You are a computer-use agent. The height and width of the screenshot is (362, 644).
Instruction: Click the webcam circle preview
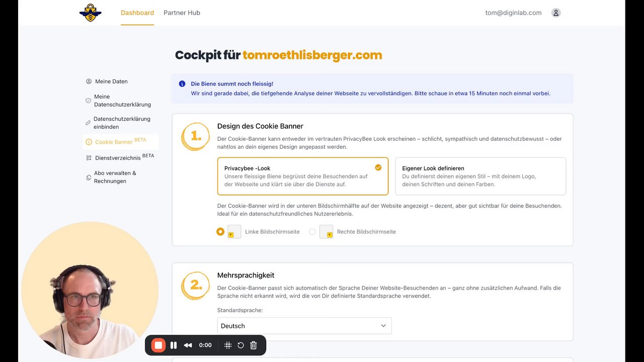point(90,290)
